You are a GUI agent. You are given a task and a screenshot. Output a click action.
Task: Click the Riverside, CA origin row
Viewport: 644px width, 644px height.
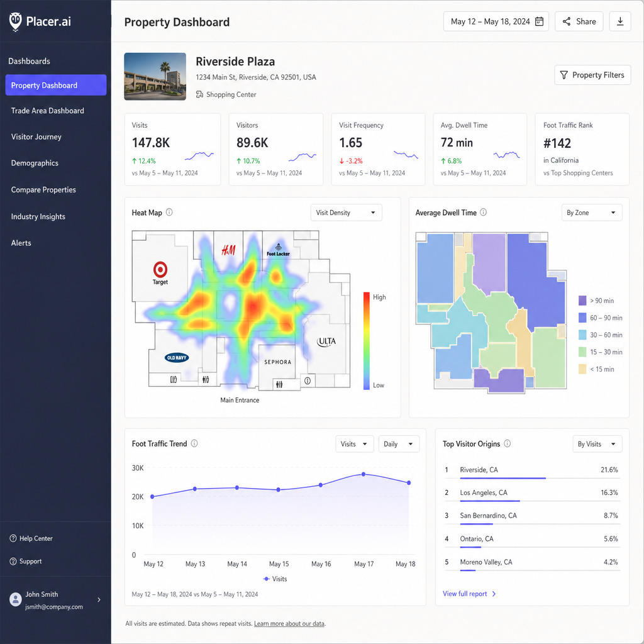pyautogui.click(x=532, y=470)
